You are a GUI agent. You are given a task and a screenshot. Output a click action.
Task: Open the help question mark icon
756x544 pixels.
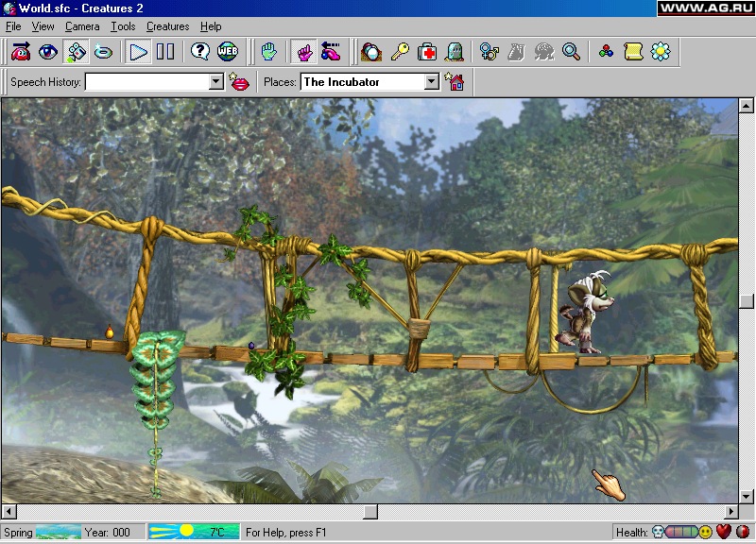(x=199, y=51)
